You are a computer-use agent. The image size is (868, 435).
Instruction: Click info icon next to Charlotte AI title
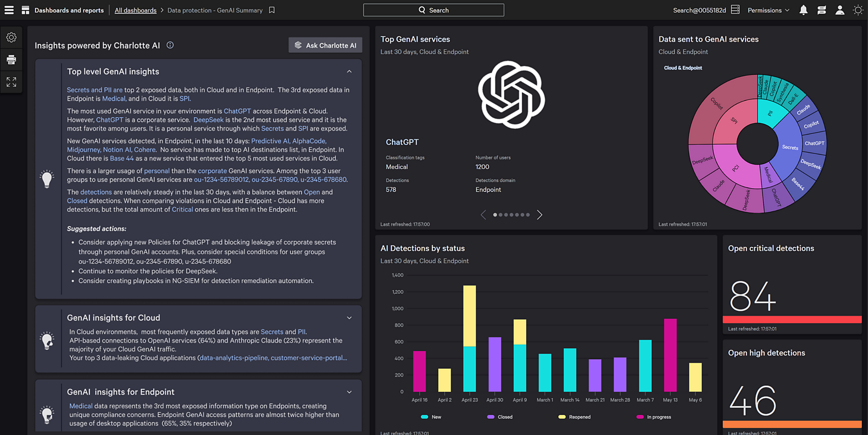click(x=170, y=45)
